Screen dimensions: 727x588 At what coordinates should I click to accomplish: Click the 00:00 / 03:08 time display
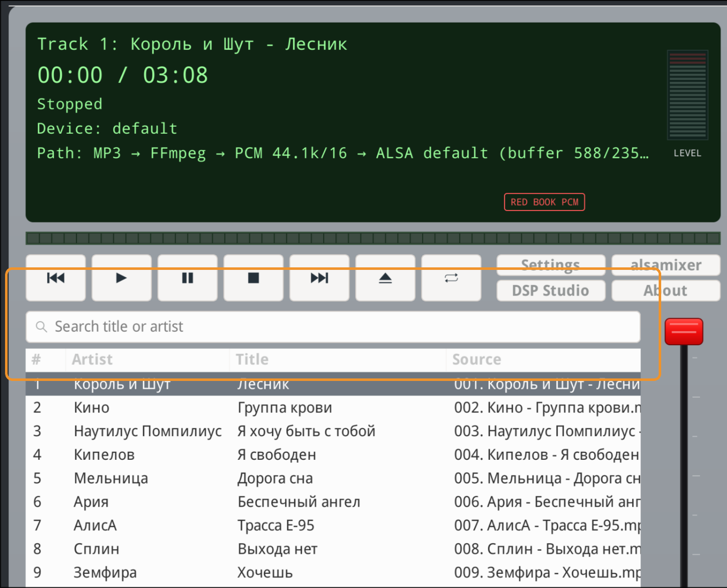123,75
